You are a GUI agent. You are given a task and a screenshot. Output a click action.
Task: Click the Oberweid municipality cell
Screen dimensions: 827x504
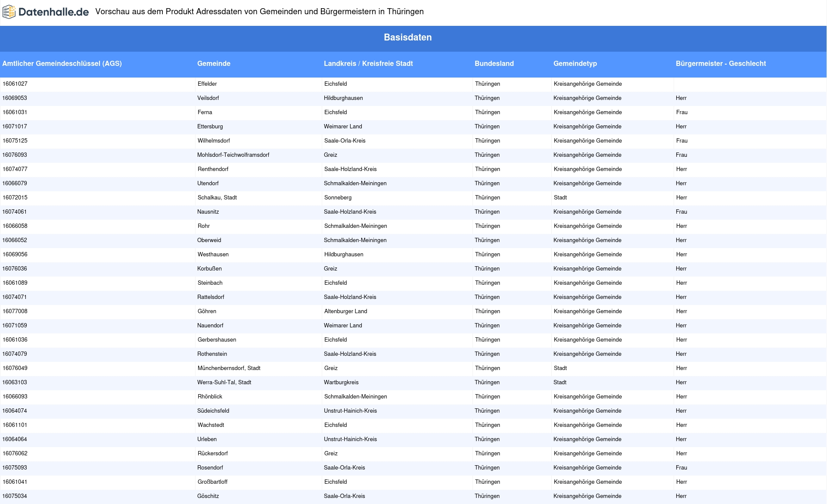tap(209, 240)
